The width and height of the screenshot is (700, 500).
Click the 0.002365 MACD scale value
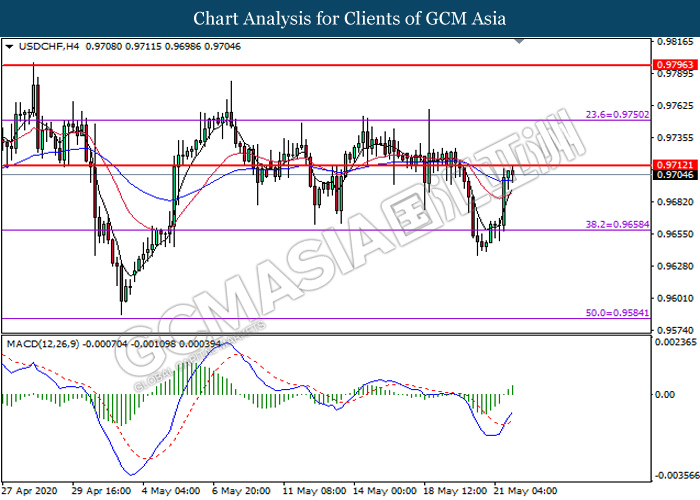coord(675,342)
